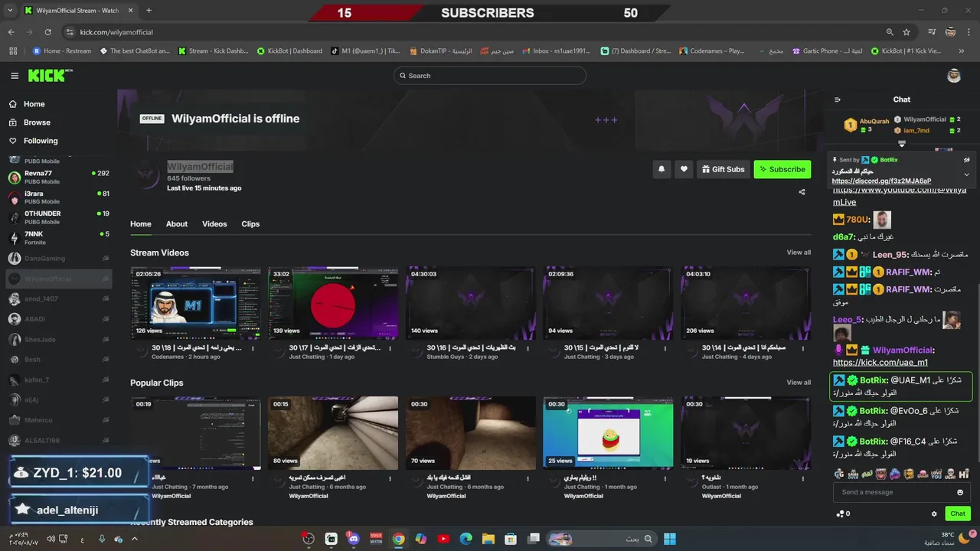
Task: Reload the page in the browser
Action: pos(47,32)
